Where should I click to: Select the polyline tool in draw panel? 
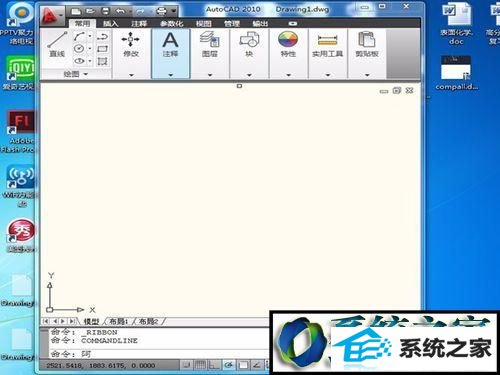102,36
